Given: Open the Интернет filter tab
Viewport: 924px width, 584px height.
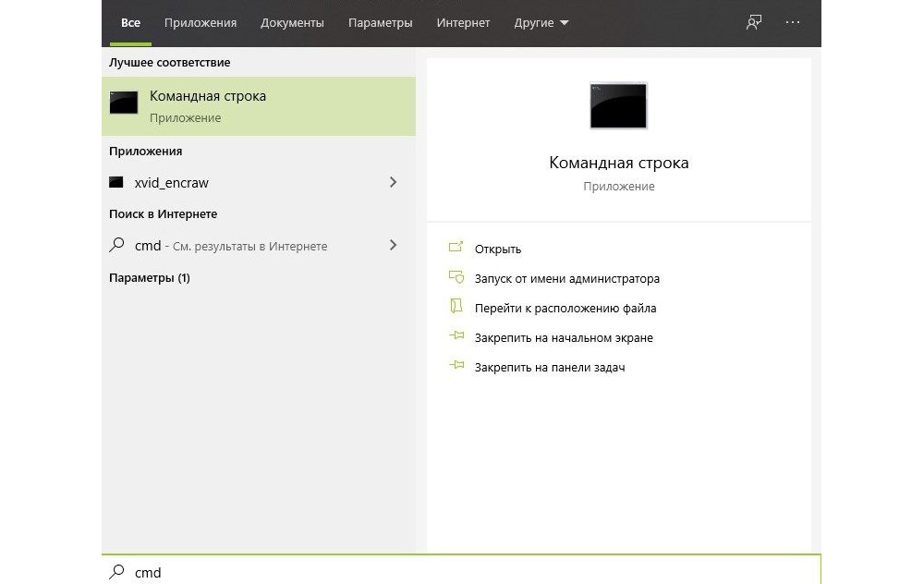Looking at the screenshot, I should (x=463, y=22).
